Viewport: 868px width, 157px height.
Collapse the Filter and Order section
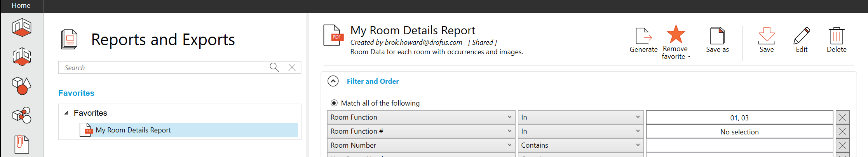click(333, 81)
